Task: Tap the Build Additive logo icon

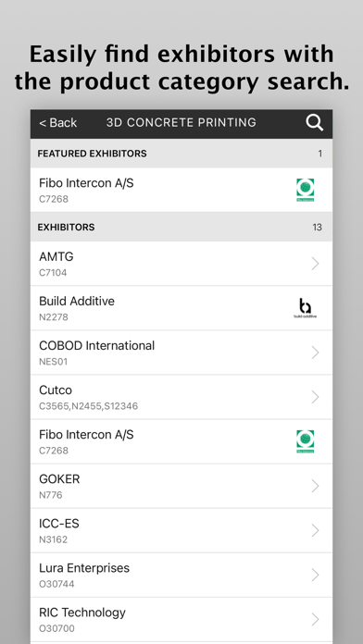Action: click(305, 308)
